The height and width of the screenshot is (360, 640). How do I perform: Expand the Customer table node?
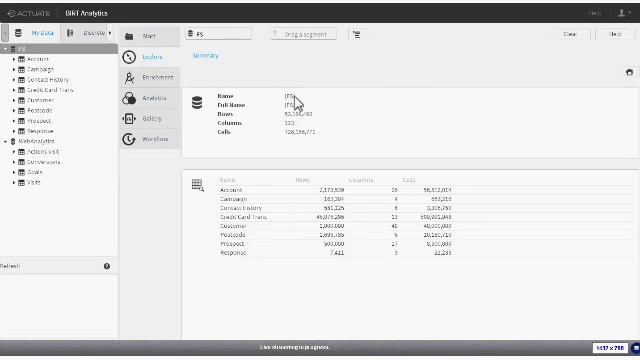point(14,100)
